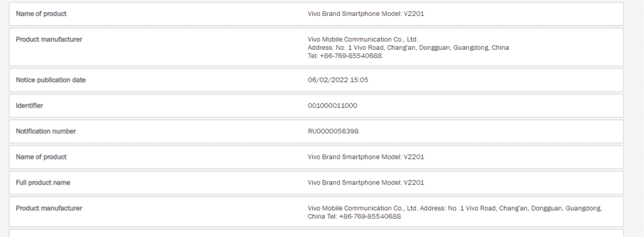Viewport: 644px width, 237px height.
Task: Click the Identifier field label
Action: tap(29, 106)
